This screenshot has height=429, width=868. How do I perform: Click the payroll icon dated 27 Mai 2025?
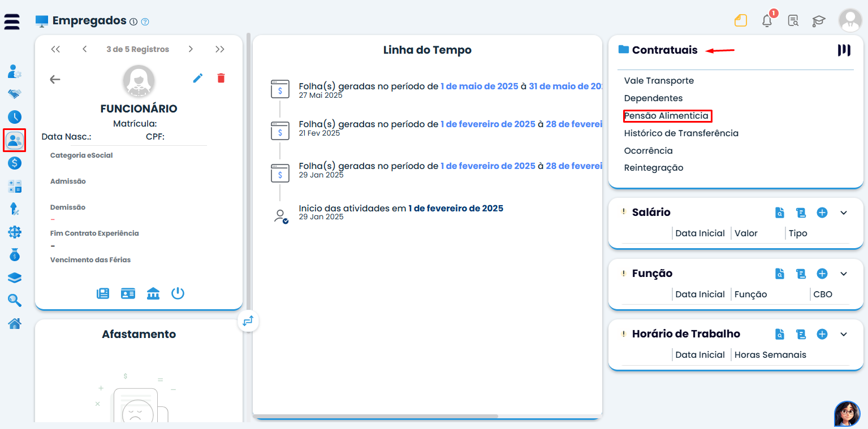pyautogui.click(x=280, y=90)
